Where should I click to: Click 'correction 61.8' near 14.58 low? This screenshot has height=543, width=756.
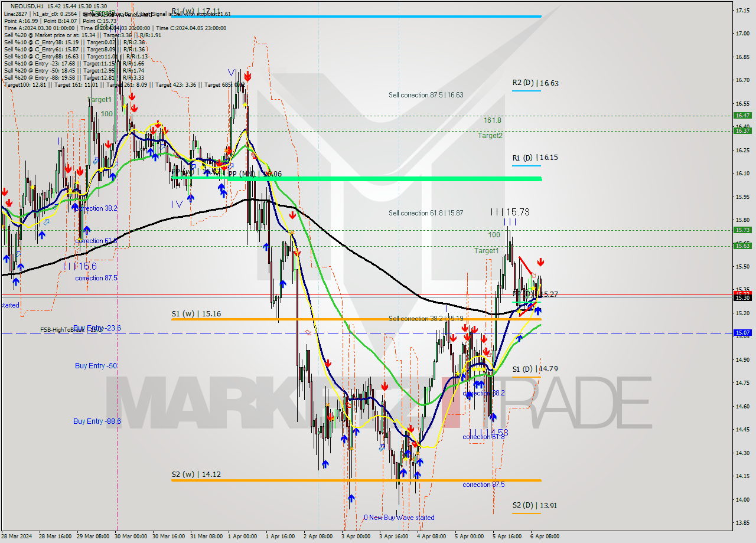tap(484, 437)
